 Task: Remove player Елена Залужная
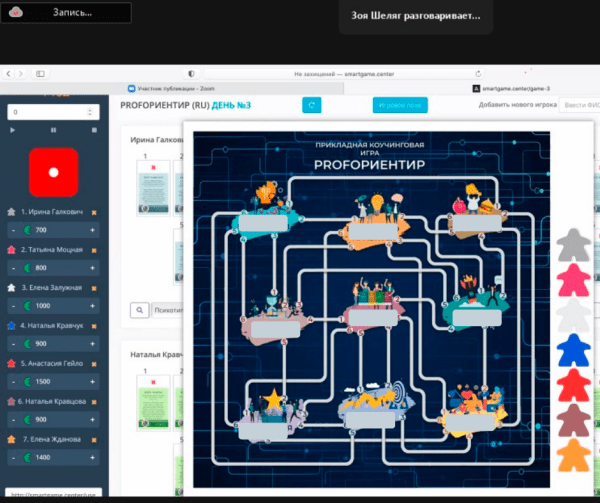94,288
